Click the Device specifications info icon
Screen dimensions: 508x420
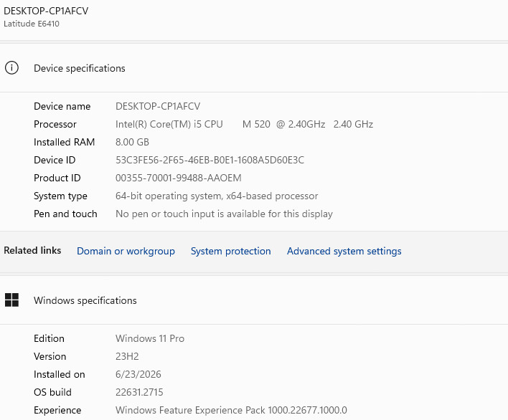click(x=11, y=68)
